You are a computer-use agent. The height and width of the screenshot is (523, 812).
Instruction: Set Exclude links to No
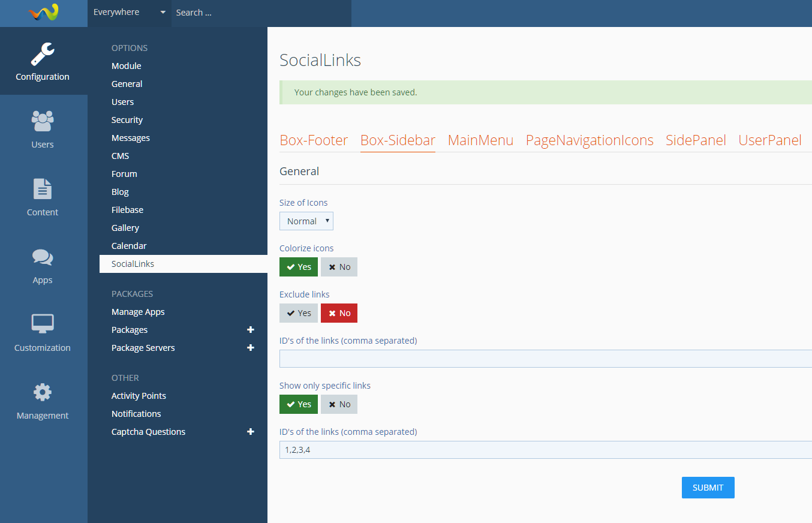point(339,313)
